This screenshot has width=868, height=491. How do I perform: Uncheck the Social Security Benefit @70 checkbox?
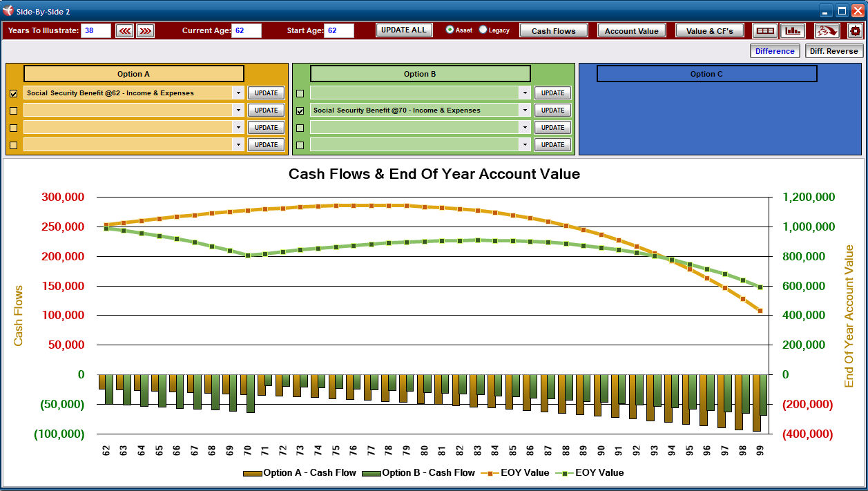pos(300,110)
